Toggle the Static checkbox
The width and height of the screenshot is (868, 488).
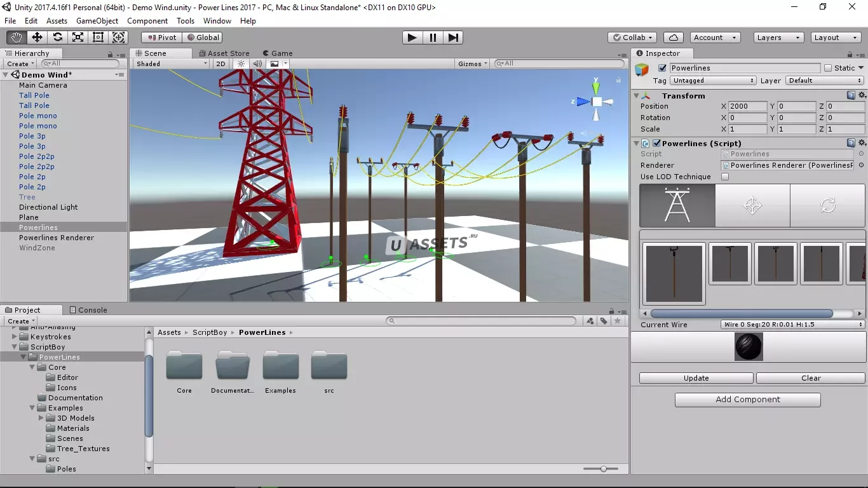(x=828, y=68)
